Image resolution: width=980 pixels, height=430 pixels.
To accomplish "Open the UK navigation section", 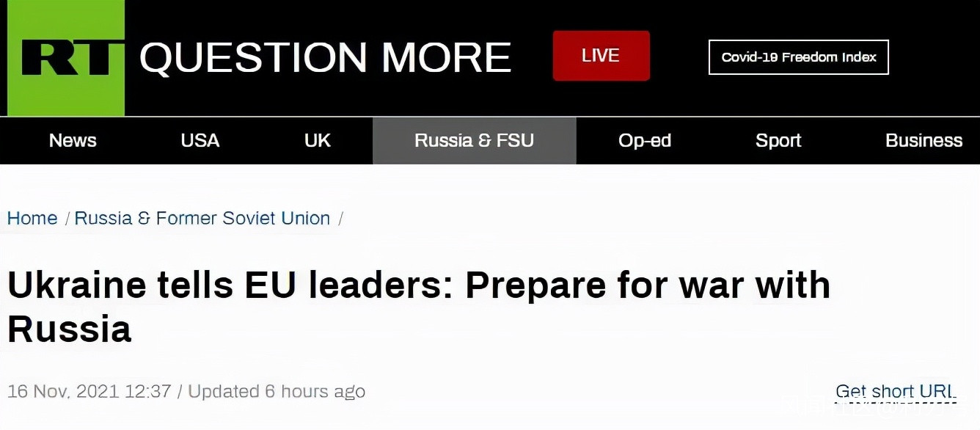I will (318, 140).
